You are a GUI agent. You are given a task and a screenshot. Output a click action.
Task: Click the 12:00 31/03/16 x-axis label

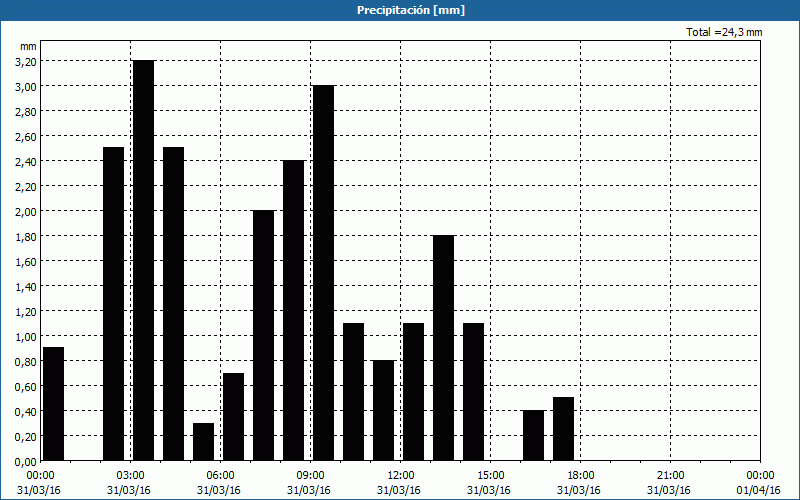(399, 483)
